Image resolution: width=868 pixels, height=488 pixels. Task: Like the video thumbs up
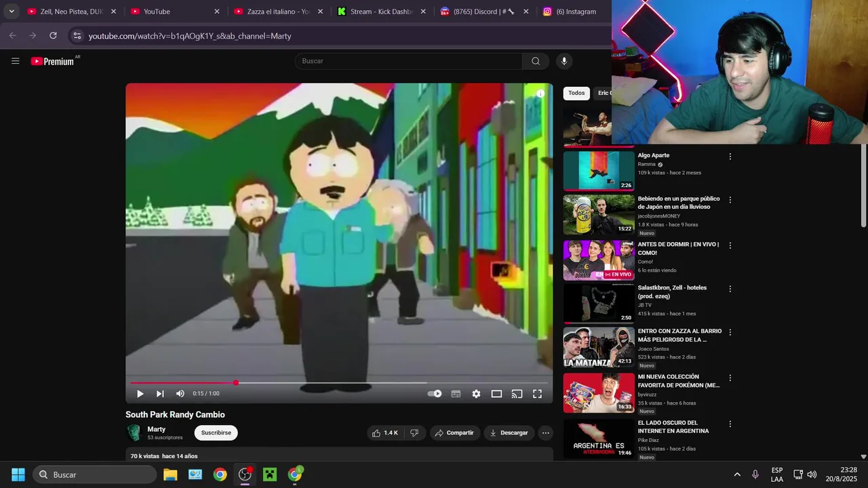click(384, 432)
